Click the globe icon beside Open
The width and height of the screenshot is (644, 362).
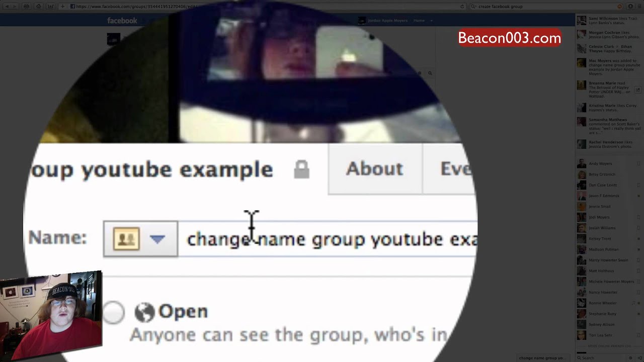[x=144, y=312]
